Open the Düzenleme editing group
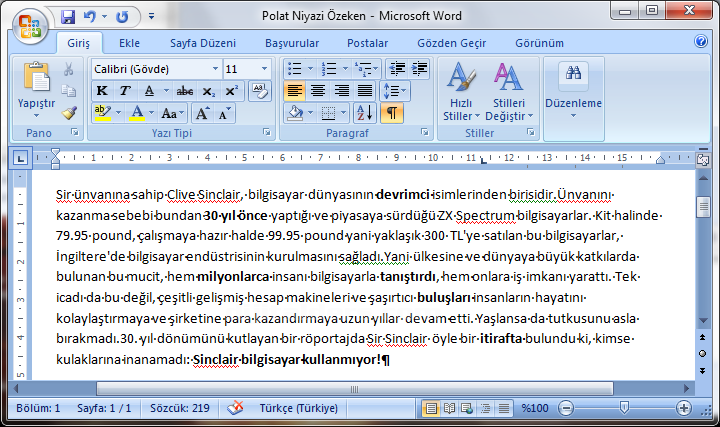720x427 pixels. coord(574,92)
